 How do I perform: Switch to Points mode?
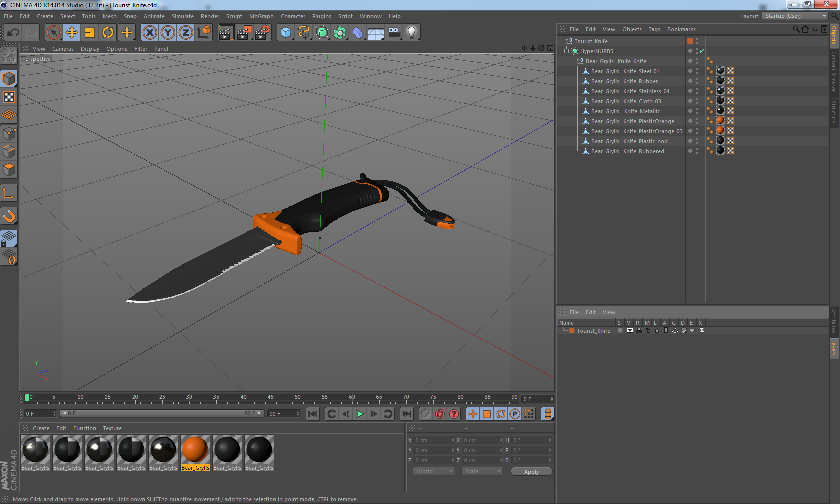coord(9,134)
